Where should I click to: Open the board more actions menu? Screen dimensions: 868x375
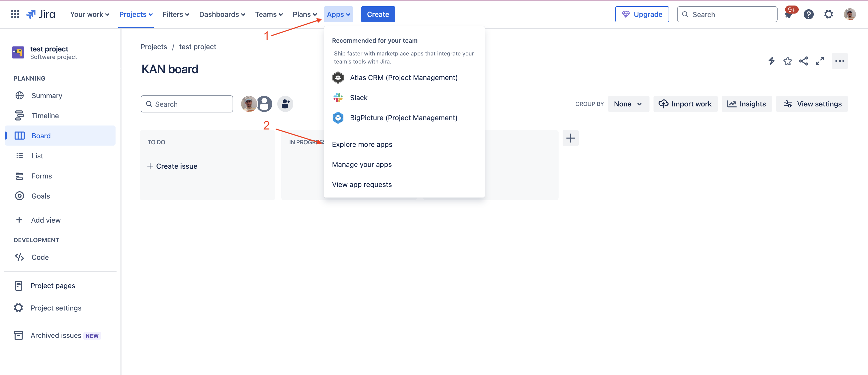(840, 61)
